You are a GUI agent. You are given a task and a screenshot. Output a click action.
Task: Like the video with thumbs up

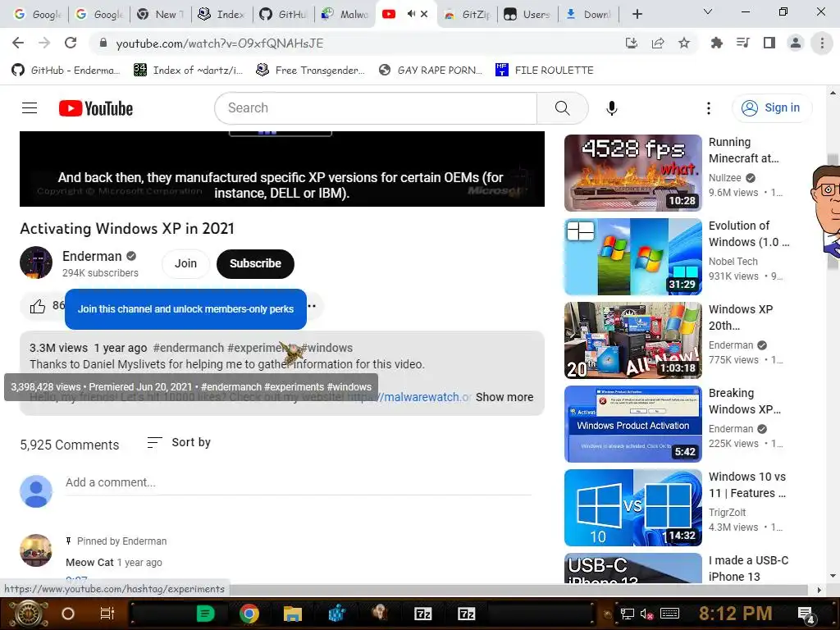[38, 307]
